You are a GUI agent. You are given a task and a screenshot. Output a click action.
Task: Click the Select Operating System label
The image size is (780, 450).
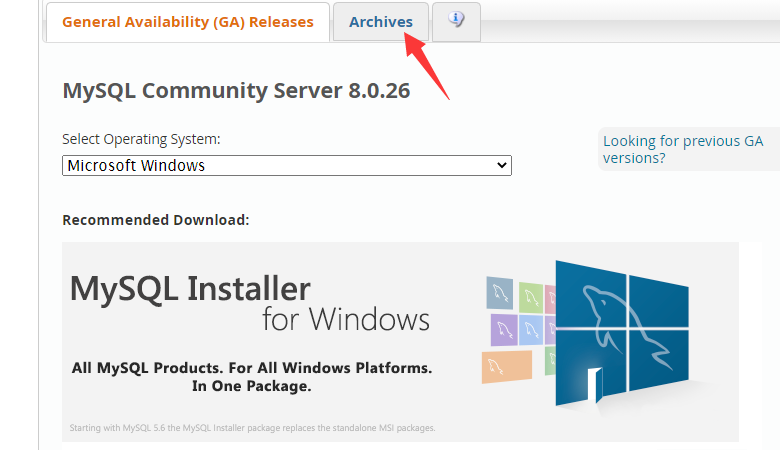141,139
